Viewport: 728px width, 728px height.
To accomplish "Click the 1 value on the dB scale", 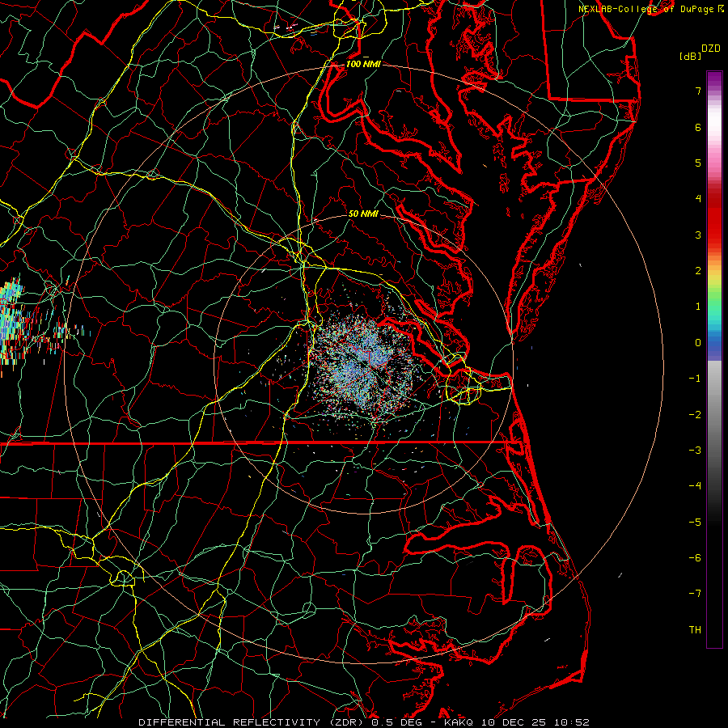I will tap(698, 307).
